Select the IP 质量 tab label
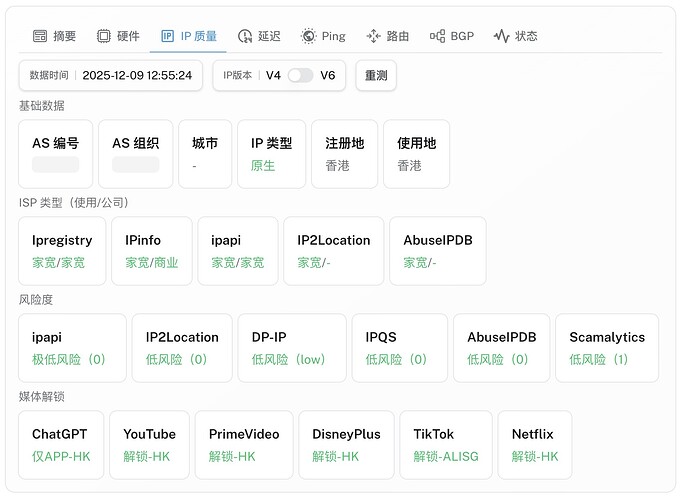682x500 pixels. [199, 36]
